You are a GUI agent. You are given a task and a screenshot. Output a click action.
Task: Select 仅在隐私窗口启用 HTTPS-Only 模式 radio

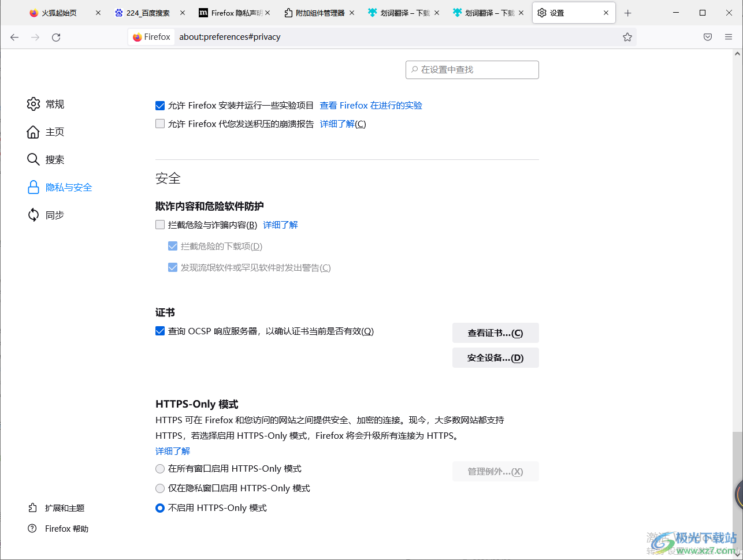pos(160,488)
